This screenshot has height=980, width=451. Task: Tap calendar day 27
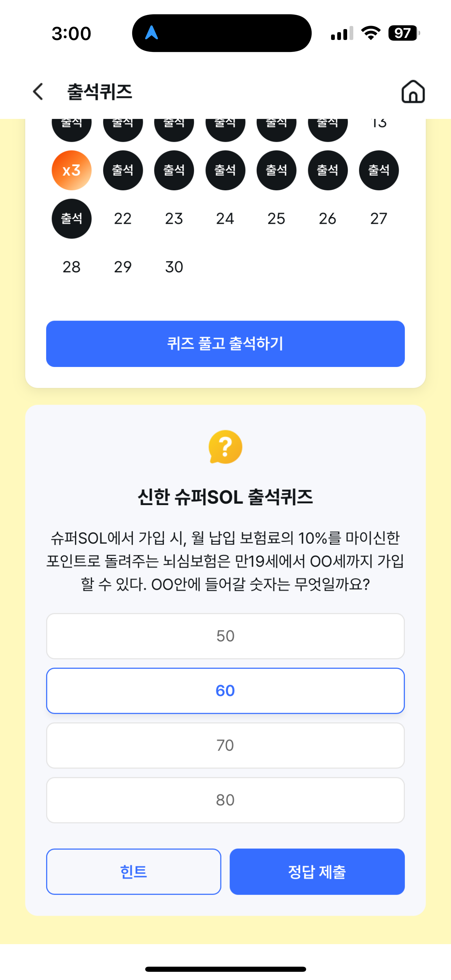pyautogui.click(x=379, y=218)
